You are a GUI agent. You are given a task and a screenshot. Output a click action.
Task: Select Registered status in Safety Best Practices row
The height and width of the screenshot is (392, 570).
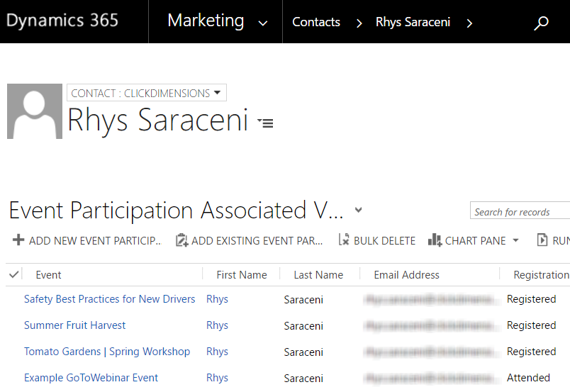pyautogui.click(x=532, y=299)
